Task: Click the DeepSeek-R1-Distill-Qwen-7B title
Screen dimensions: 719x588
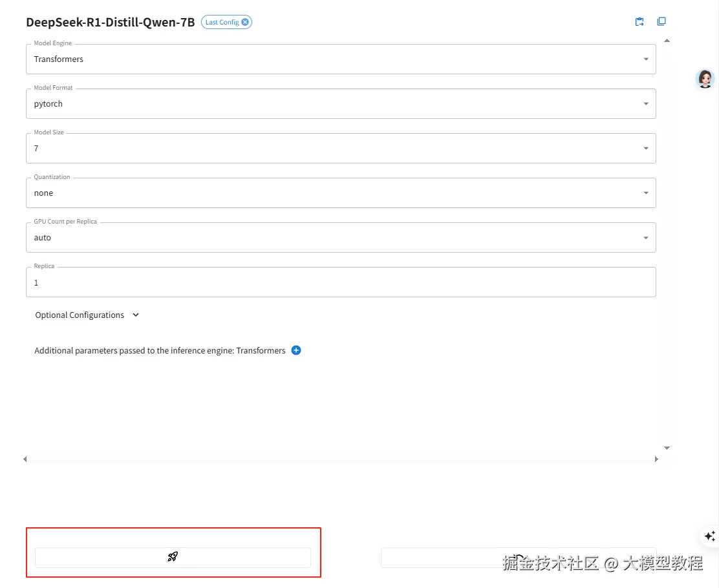Action: point(111,22)
